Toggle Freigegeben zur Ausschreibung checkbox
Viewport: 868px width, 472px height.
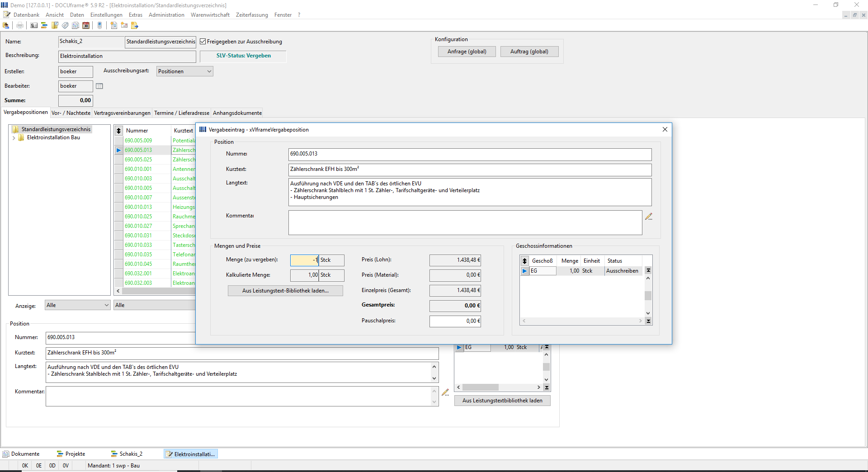[x=203, y=42]
